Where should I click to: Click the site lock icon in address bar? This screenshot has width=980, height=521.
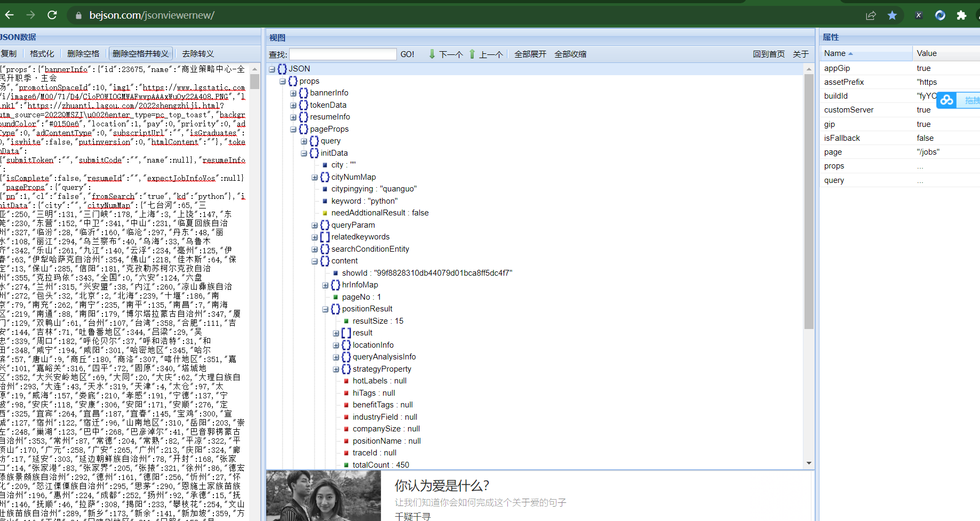(79, 15)
